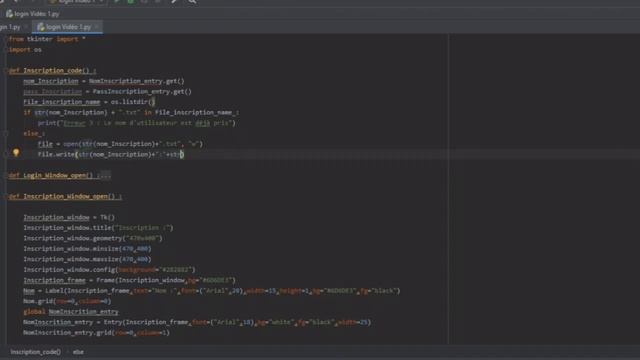Click the 'if str(nom_Inscription)' condition line
The image size is (640, 360).
[131, 113]
